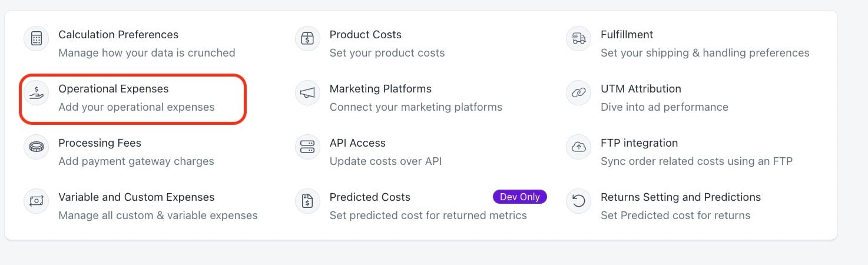Click the cash icon for Variable and Custom Expenses
This screenshot has height=265, width=868.
pyautogui.click(x=37, y=201)
